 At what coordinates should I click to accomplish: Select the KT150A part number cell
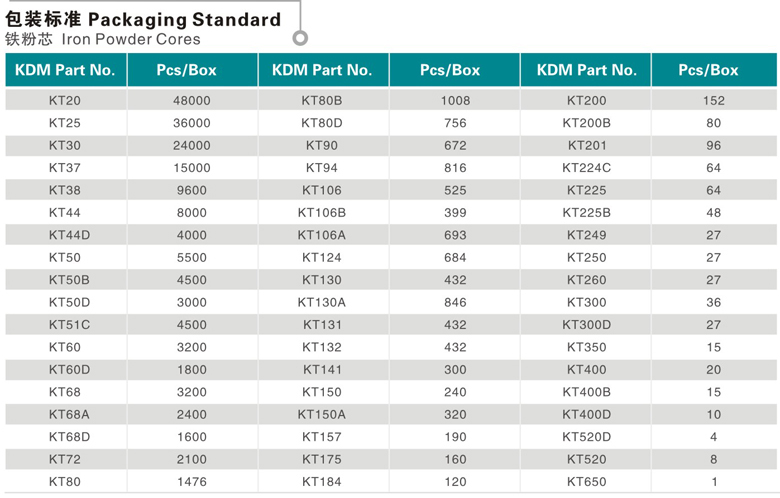(x=322, y=414)
